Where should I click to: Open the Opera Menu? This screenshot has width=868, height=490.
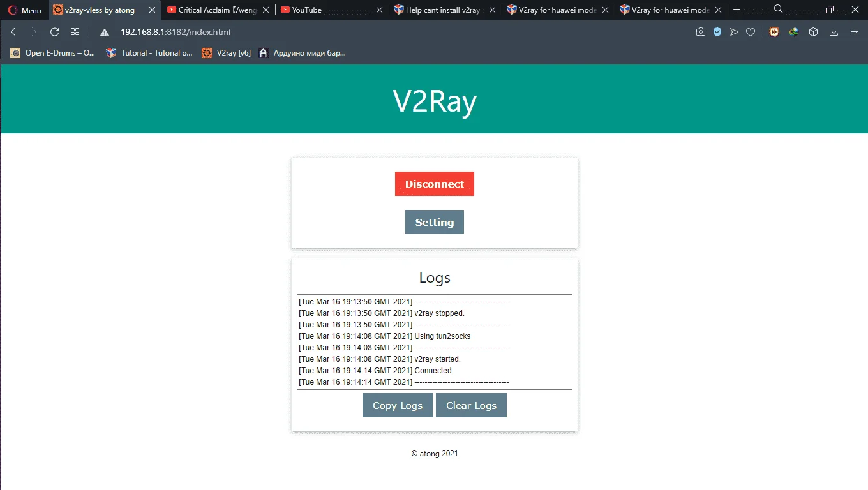point(25,10)
